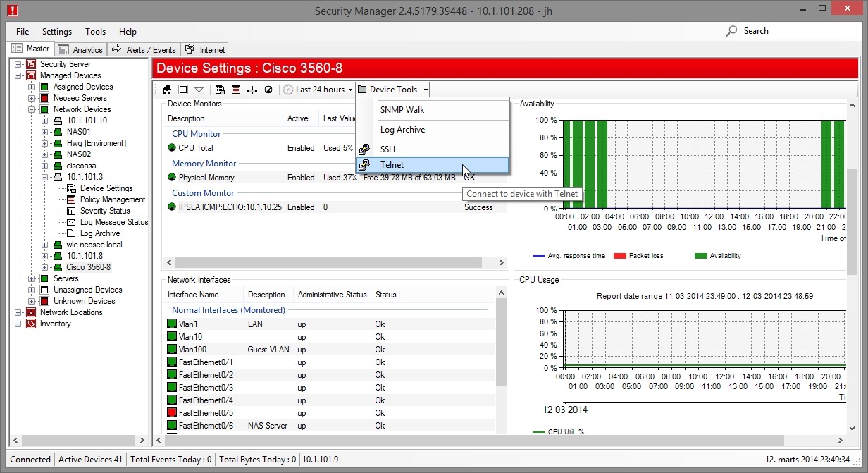Open the Settings menu

pyautogui.click(x=57, y=32)
